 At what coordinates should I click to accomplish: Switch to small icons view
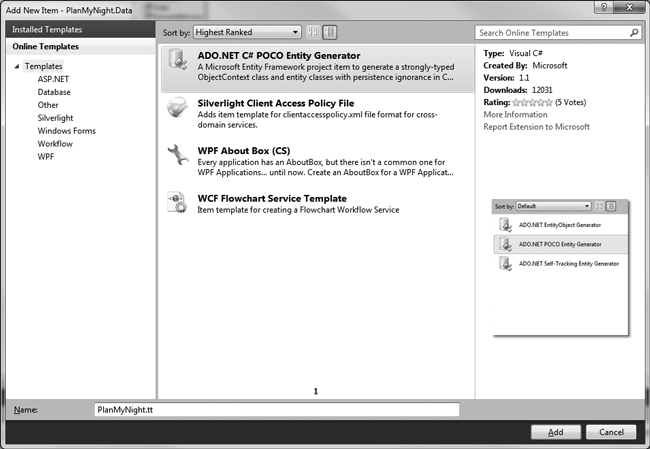point(313,32)
